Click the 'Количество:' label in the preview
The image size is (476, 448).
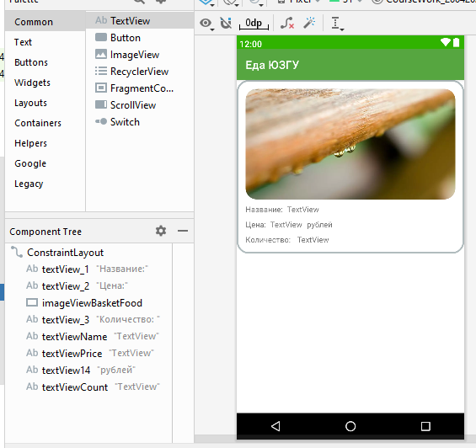click(x=268, y=240)
